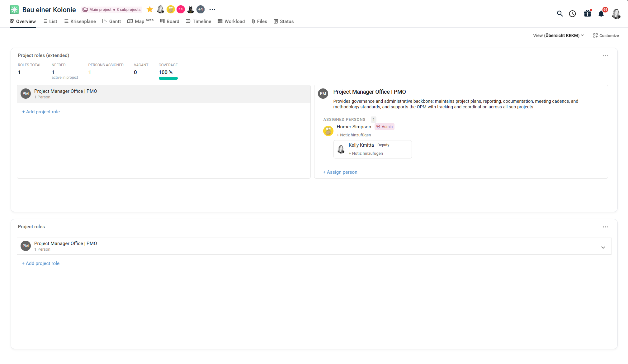628x364 pixels.
Task: Expand the PMO role chevron in Project roles
Action: [603, 248]
